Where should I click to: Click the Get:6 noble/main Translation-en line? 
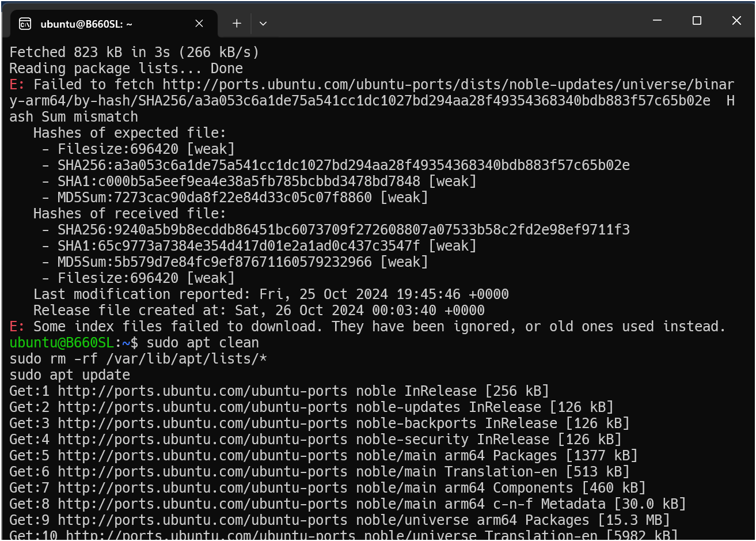[x=320, y=472]
